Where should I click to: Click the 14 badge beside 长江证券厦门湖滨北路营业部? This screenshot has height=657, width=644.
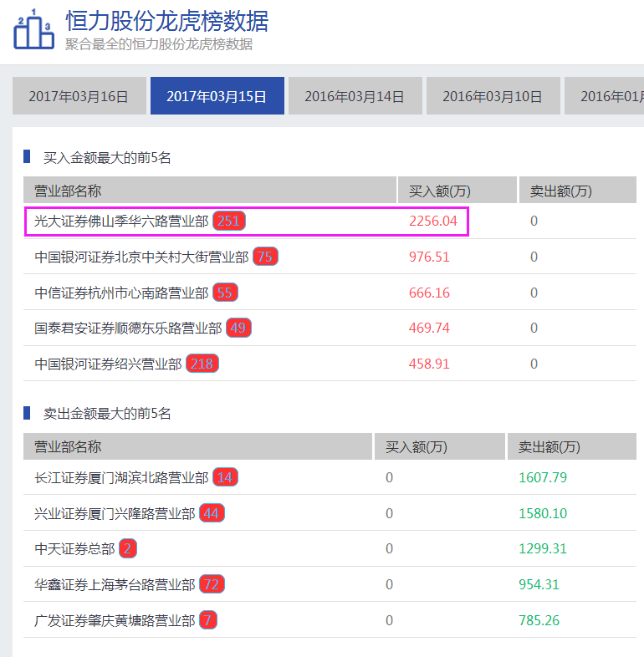coord(225,477)
